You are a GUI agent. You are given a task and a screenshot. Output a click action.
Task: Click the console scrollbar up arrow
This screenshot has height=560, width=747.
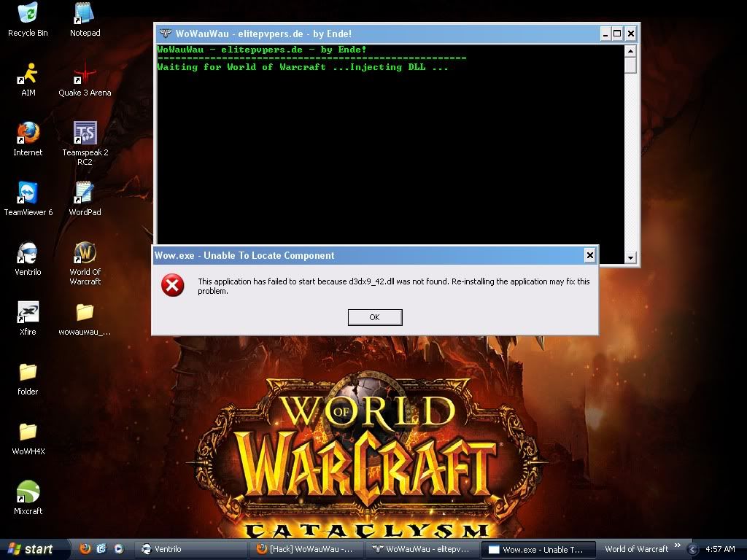pyautogui.click(x=630, y=51)
